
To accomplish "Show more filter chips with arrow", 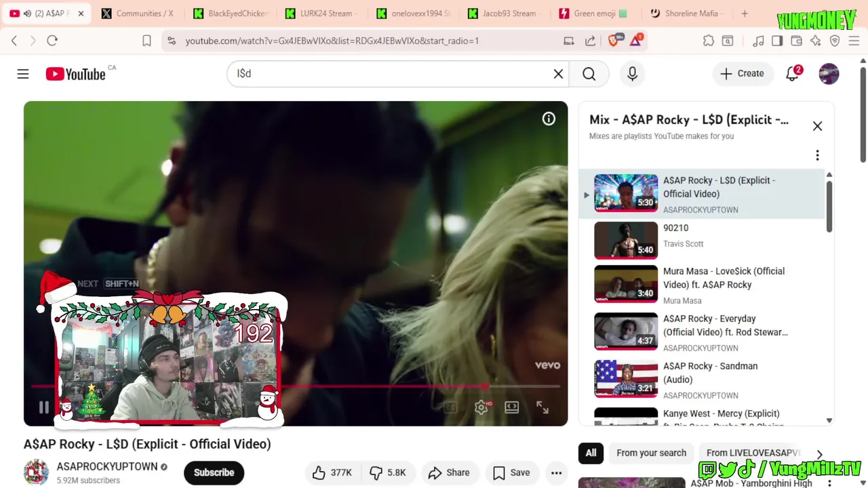I will 819,455.
